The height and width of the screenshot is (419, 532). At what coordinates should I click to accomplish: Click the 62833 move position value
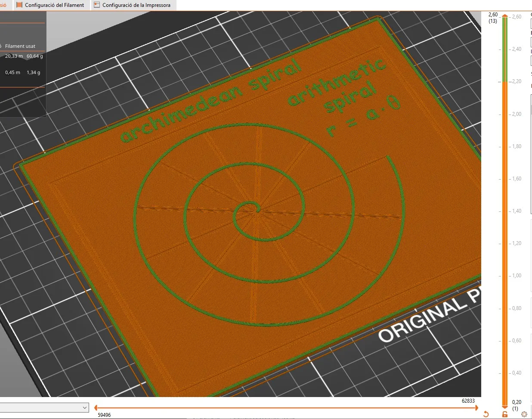(x=468, y=400)
